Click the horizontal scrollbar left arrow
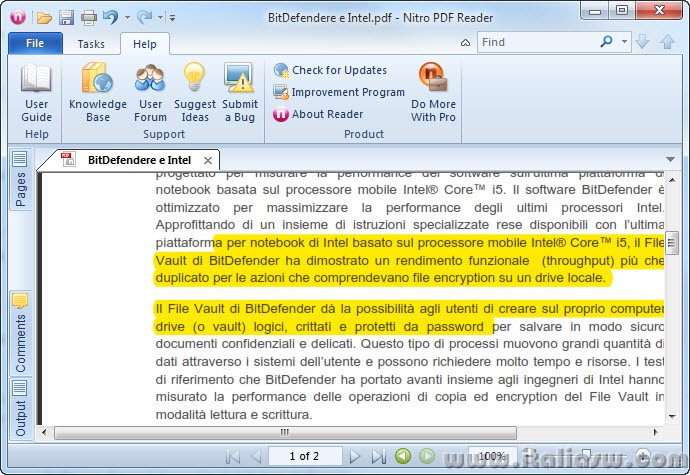Viewport: 690px width, 475px height. tap(44, 432)
